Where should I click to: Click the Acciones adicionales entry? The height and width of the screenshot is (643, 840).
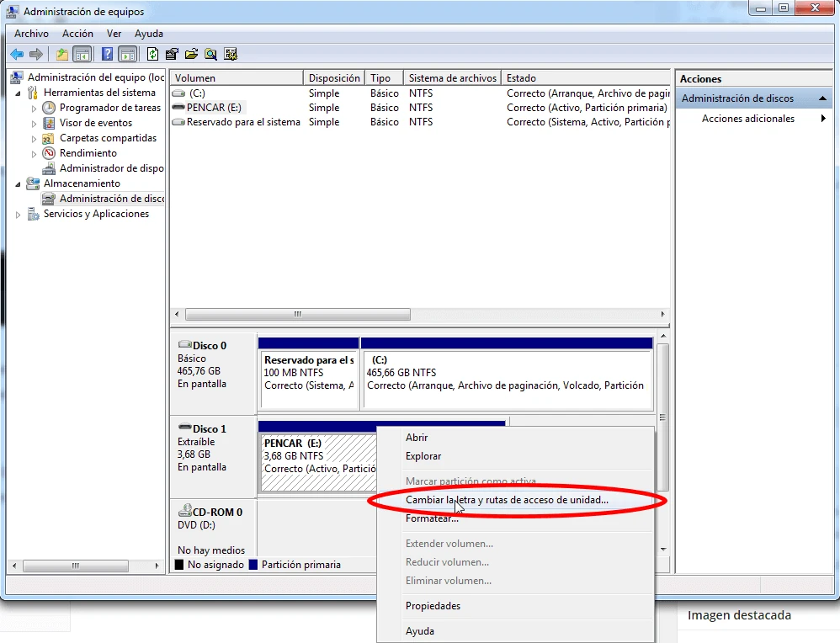click(x=748, y=119)
